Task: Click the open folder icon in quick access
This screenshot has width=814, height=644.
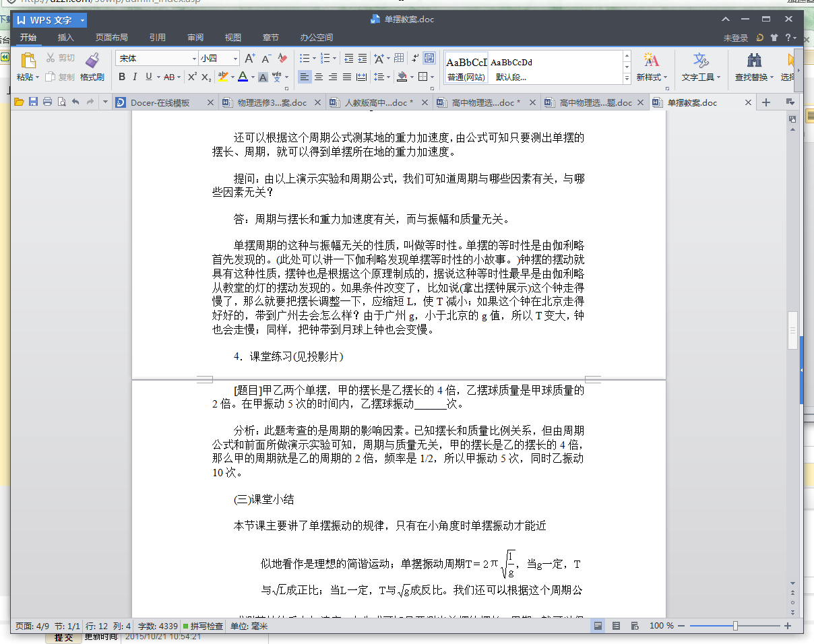Action: [x=19, y=102]
